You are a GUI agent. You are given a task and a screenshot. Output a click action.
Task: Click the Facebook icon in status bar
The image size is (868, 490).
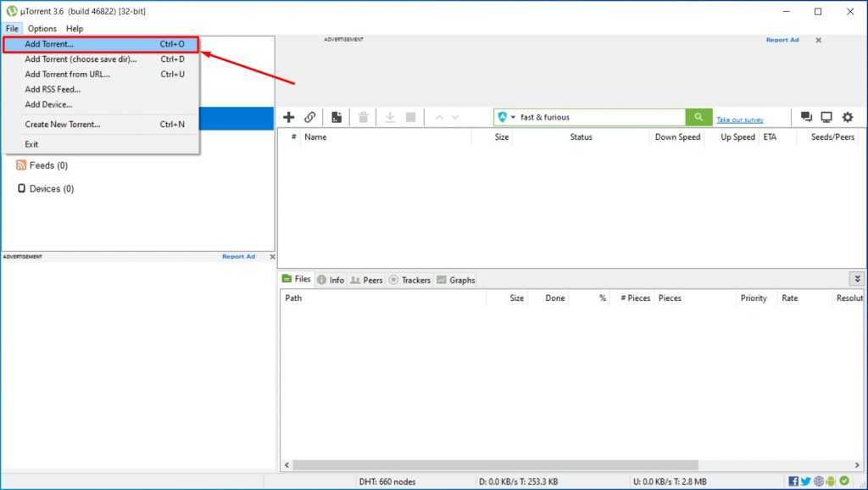click(x=793, y=482)
